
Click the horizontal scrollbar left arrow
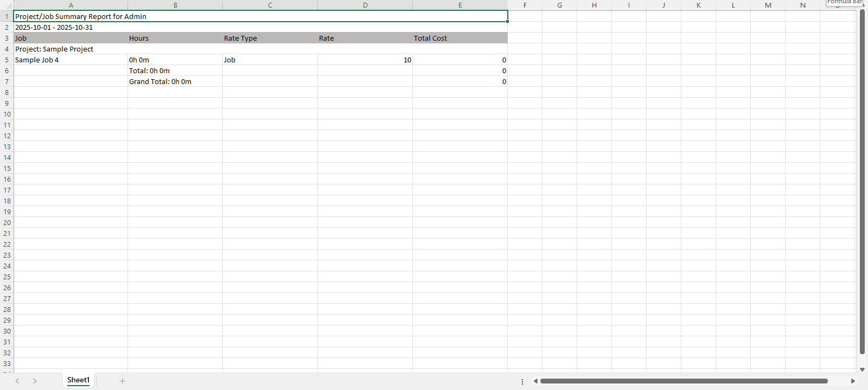(535, 381)
